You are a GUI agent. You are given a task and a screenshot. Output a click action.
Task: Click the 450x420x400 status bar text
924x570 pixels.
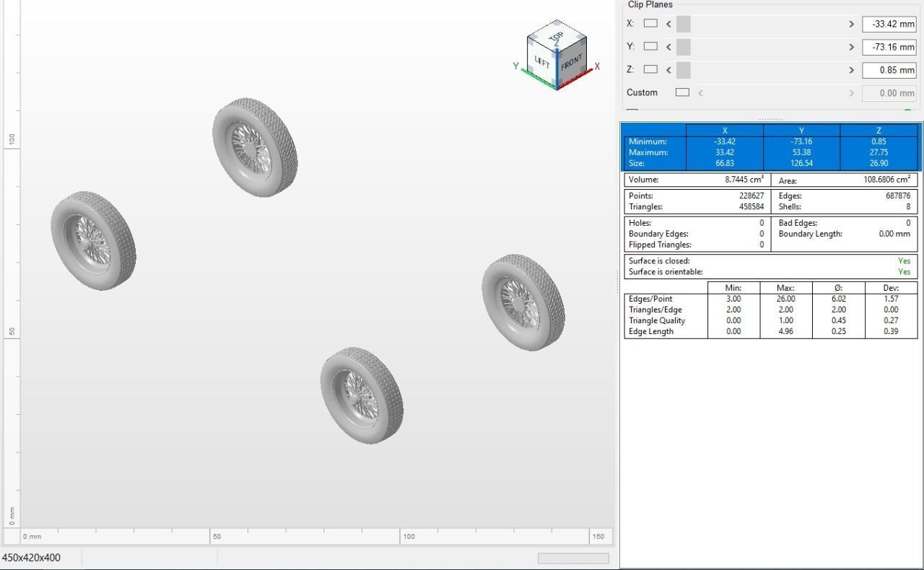(x=32, y=558)
